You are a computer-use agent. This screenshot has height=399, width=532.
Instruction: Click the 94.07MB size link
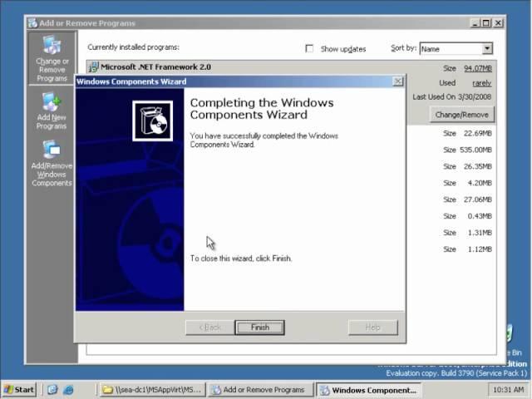[x=478, y=68]
